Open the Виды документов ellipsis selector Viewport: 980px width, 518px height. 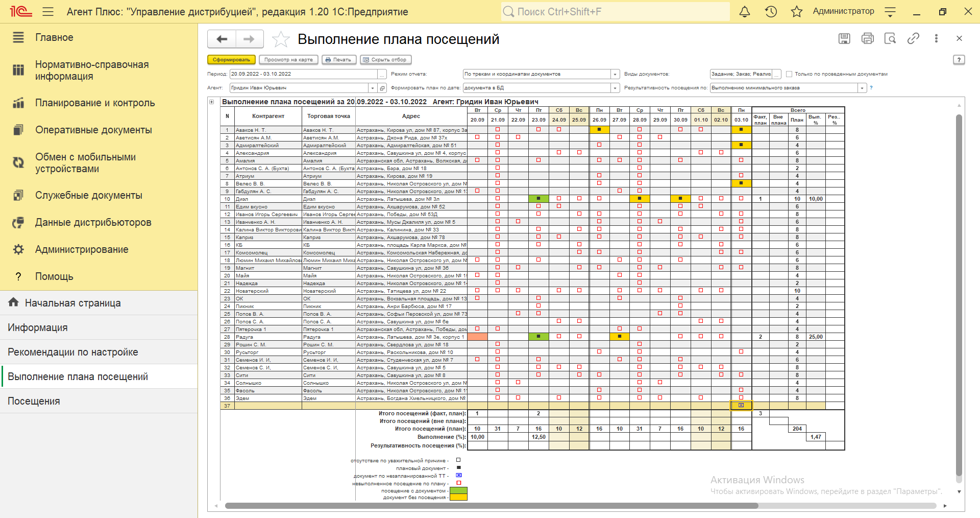click(x=777, y=74)
